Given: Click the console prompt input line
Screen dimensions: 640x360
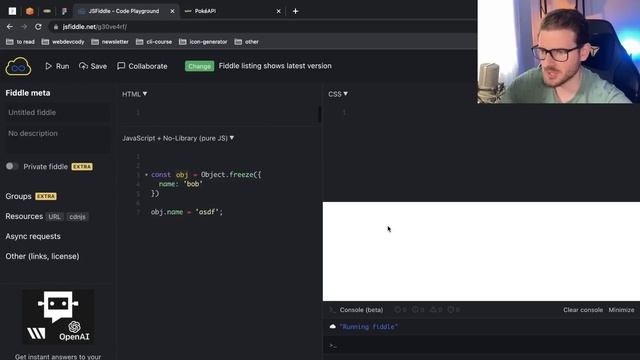Looking at the screenshot, I should [x=482, y=346].
